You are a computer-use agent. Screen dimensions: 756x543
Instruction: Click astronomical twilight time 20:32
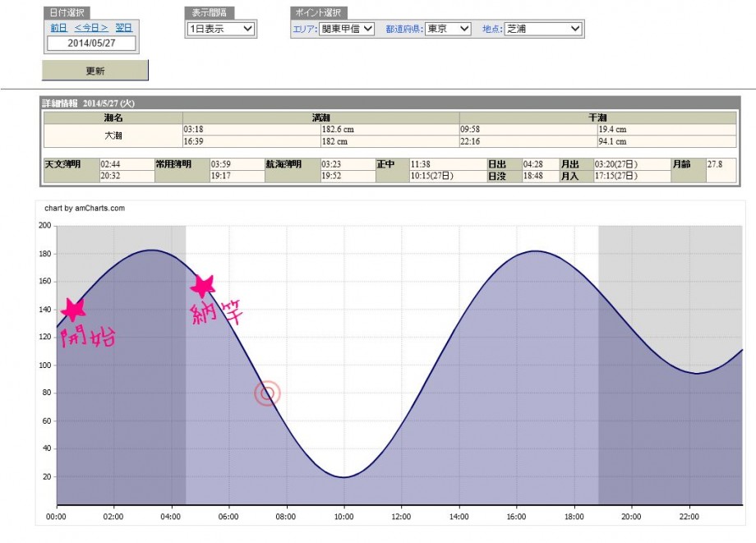[127, 176]
